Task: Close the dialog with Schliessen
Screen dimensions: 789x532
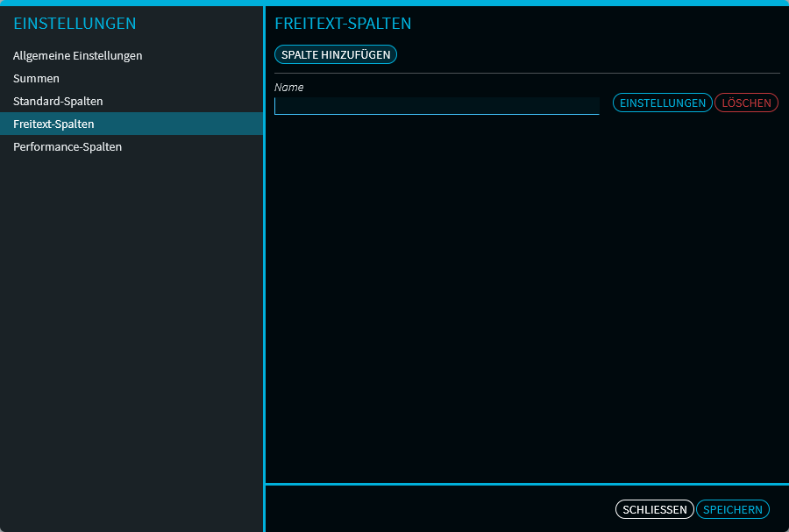Action: [654, 509]
